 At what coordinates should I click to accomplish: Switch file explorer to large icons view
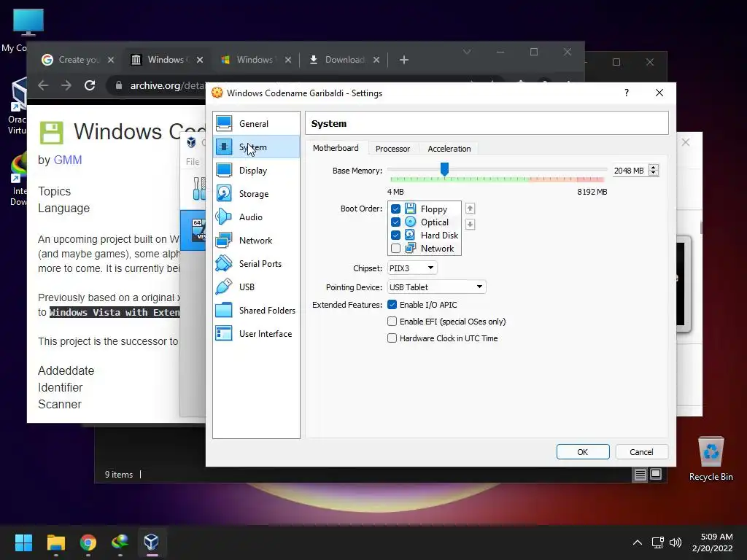[656, 474]
